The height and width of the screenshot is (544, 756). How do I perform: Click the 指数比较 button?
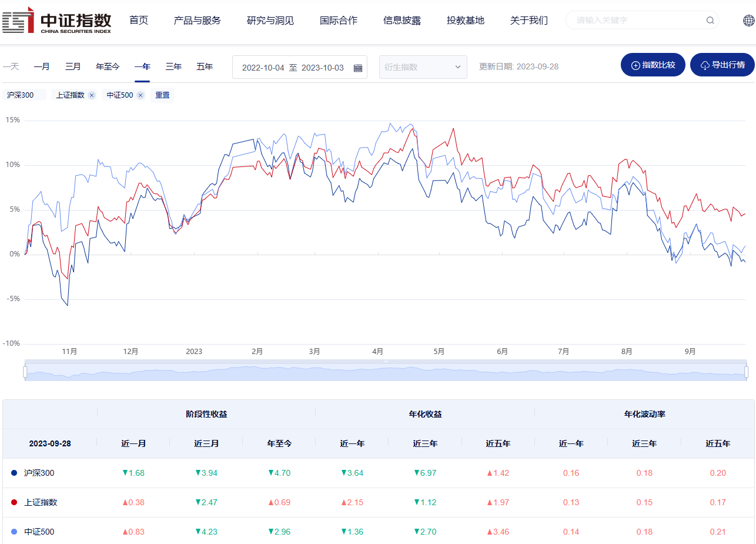point(653,65)
